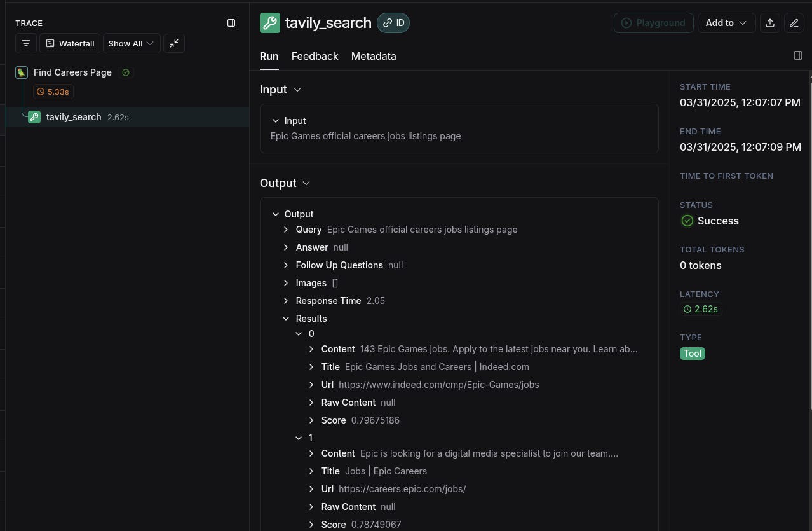Screen dimensions: 812x531
Task: Collapse the Results node
Action: pyautogui.click(x=286, y=319)
